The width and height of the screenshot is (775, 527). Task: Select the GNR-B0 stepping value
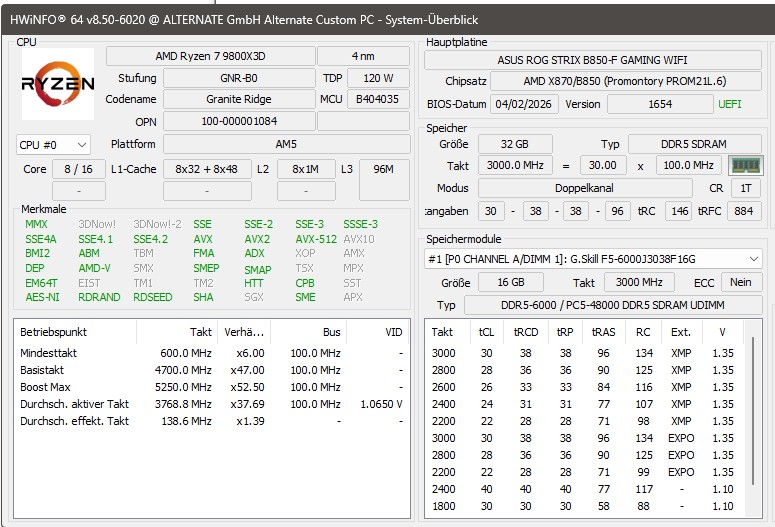[239, 78]
